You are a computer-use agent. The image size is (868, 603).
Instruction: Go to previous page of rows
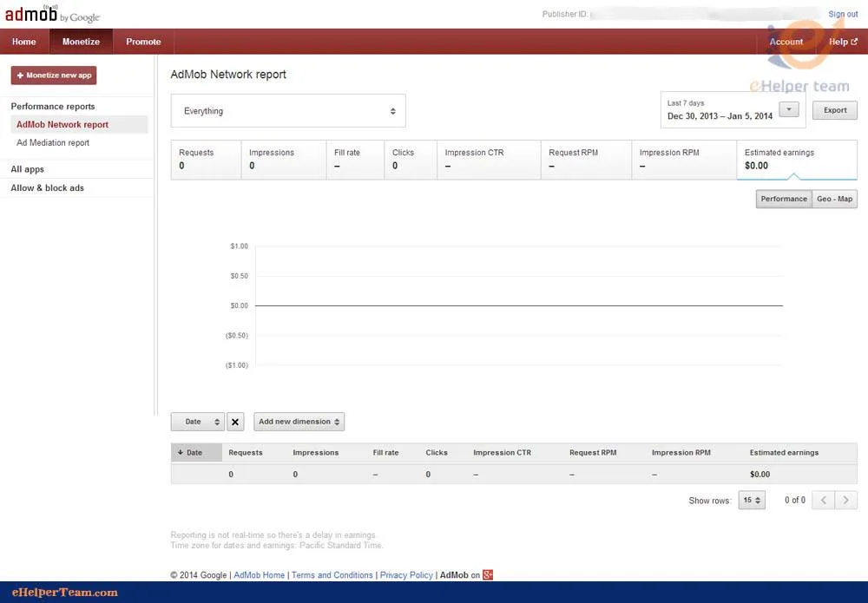coord(823,500)
